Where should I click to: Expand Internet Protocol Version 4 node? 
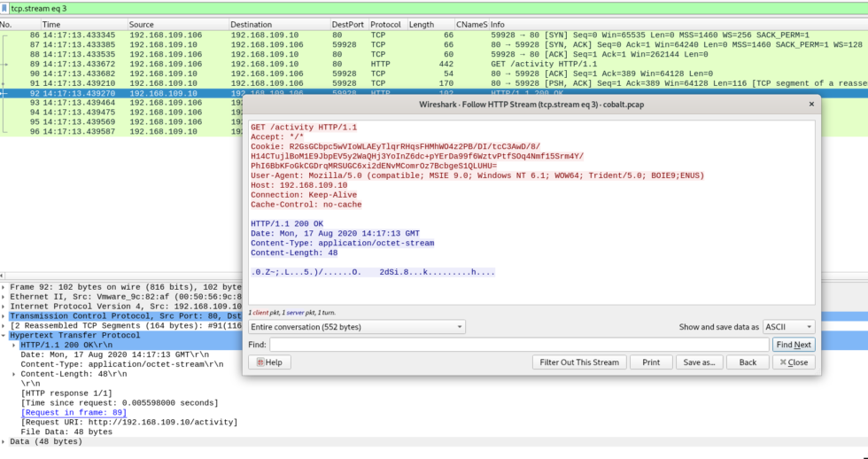tap(4, 307)
